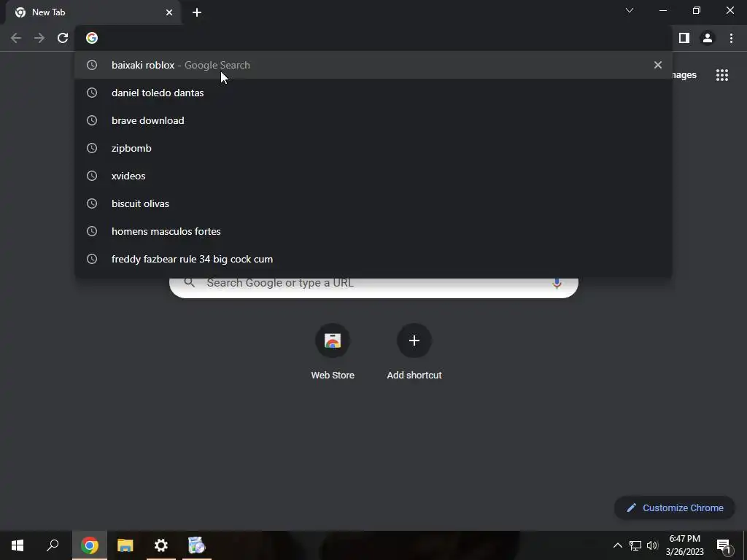Choose the homens masculos fortes suggestion
Viewport: 747px width, 560px height.
click(373, 231)
